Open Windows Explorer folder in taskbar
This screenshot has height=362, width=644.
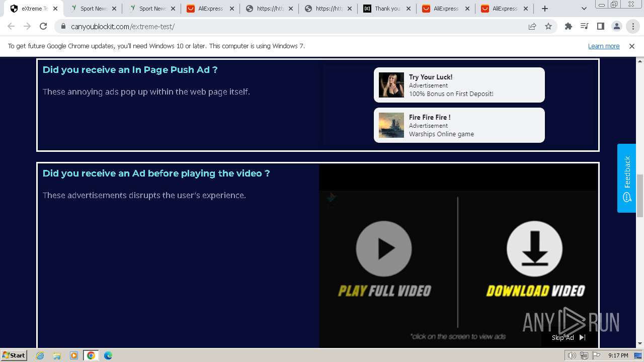57,355
